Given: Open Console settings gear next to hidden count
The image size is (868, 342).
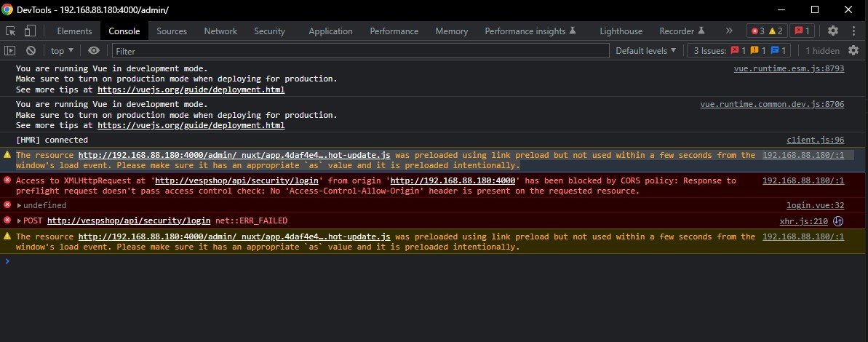Looking at the screenshot, I should (x=853, y=51).
